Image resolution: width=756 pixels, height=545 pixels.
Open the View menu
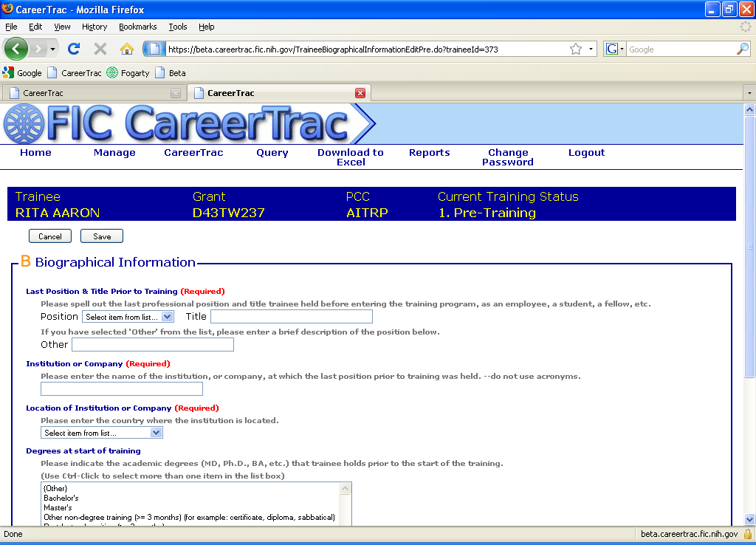click(x=62, y=27)
